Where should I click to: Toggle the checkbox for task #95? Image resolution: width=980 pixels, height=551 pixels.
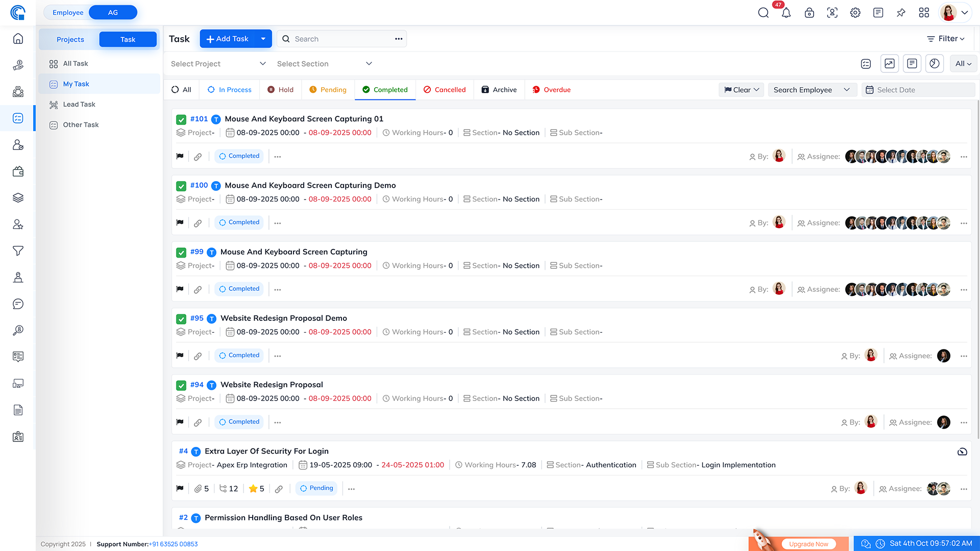[x=181, y=319]
